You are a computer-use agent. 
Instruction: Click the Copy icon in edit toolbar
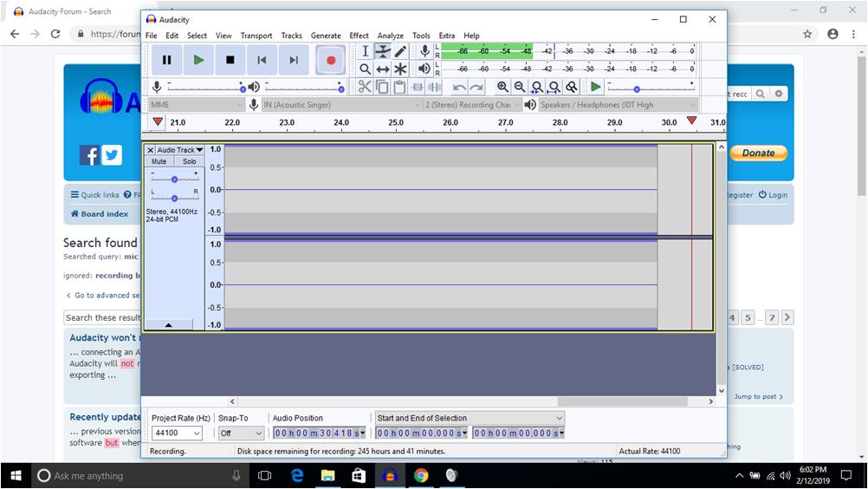[382, 87]
